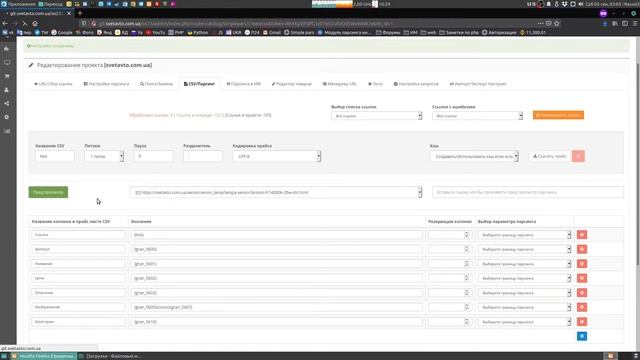Switch to Настройка запросов tab
The image size is (640, 360).
(416, 84)
